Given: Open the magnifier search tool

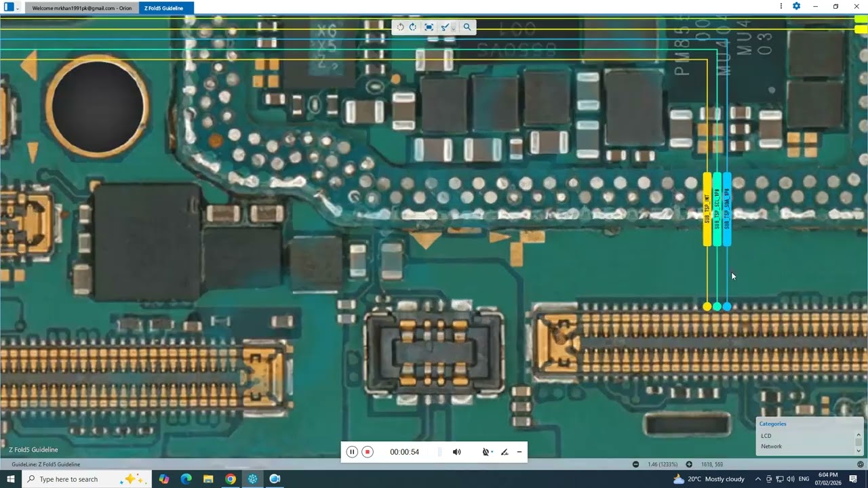Looking at the screenshot, I should (x=467, y=27).
